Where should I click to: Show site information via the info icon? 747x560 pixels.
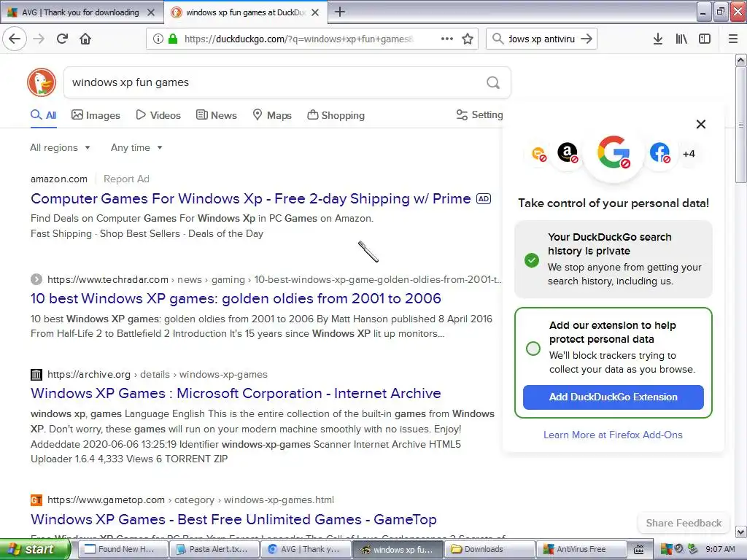pos(158,39)
